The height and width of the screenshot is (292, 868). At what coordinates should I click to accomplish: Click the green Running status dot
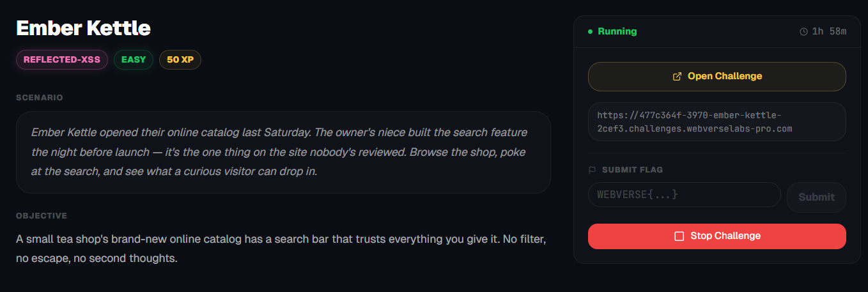[x=591, y=31]
